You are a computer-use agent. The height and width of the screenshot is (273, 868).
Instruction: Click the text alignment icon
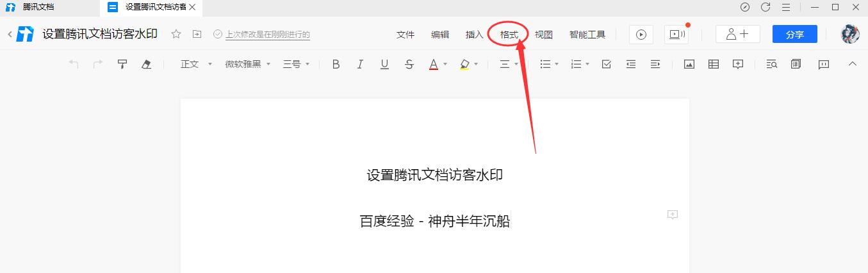click(505, 64)
